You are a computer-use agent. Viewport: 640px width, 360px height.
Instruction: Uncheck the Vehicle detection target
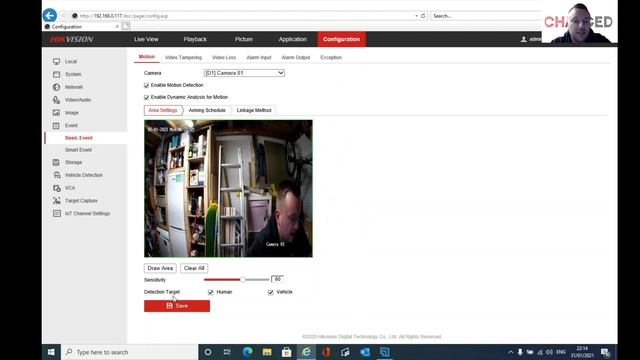tap(271, 292)
